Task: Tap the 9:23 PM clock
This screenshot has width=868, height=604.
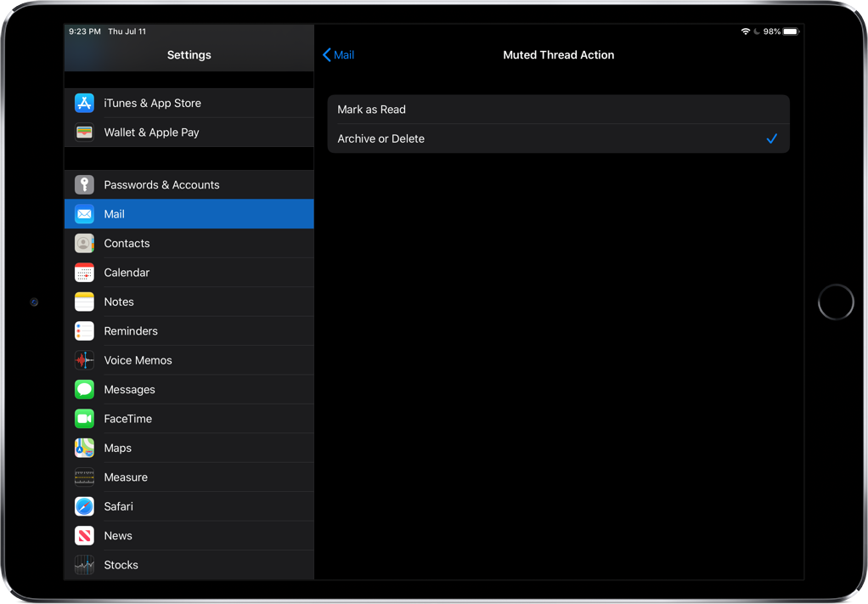Action: point(85,31)
